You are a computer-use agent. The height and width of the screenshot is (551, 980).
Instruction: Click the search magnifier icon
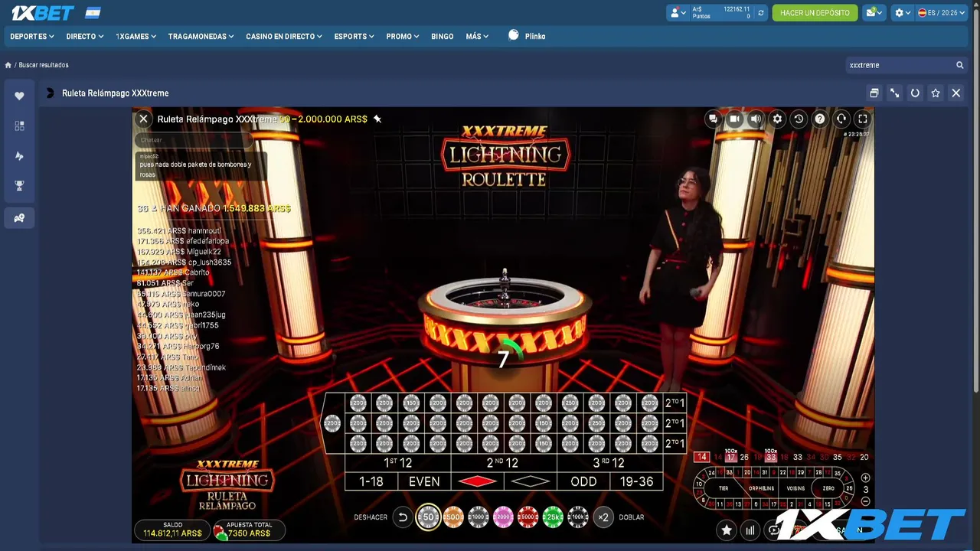(959, 65)
